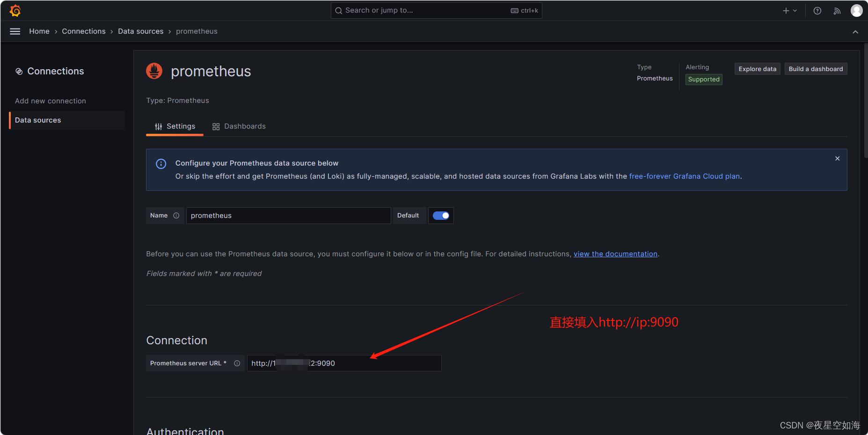Click the Name field info icon
The image size is (868, 435).
pyautogui.click(x=176, y=216)
